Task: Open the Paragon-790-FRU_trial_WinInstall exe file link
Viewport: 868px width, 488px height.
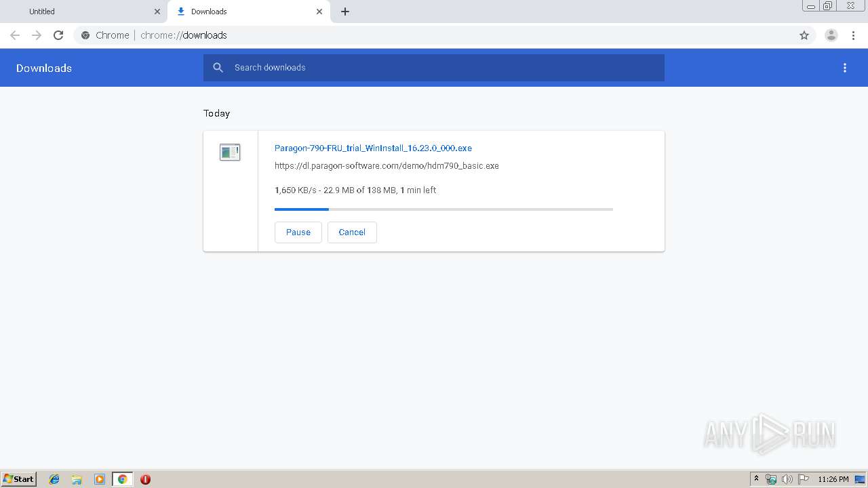Action: point(373,148)
